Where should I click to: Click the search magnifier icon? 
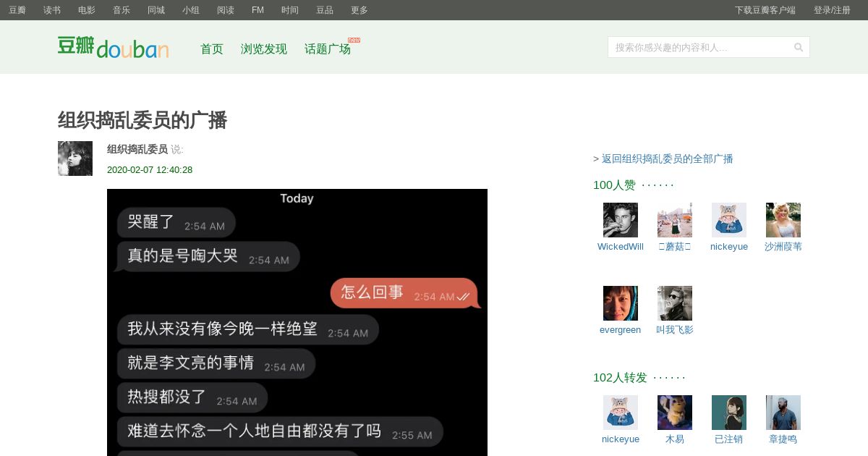pos(799,47)
